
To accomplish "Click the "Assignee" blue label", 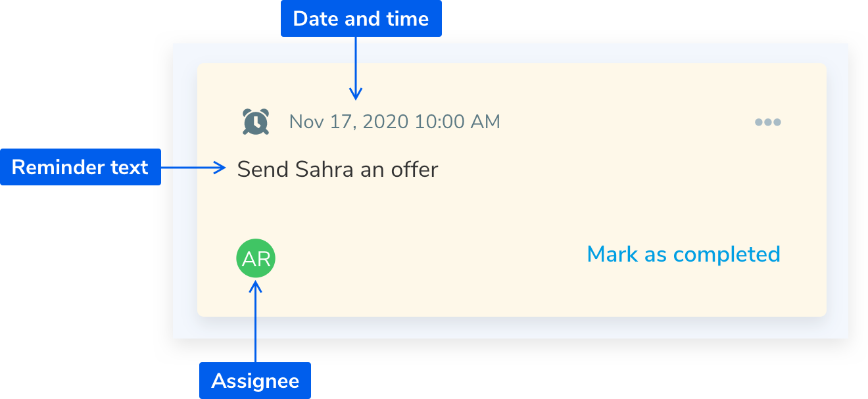I will (255, 381).
